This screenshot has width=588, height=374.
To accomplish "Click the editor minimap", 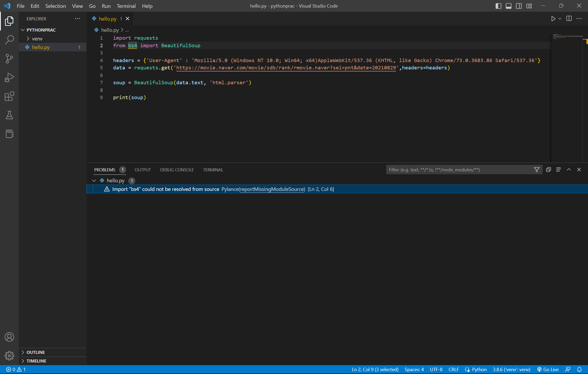I will coord(567,98).
